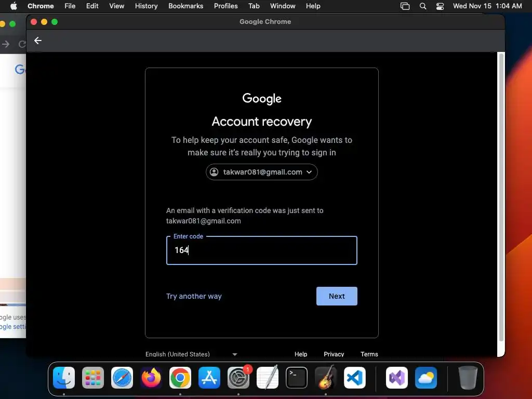
Task: Click the popup's vertical scrollbar
Action: [x=501, y=197]
